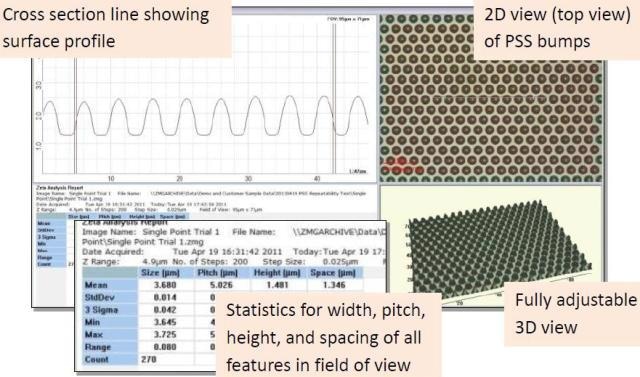Click the red cross section marker in 2D view

pyautogui.click(x=402, y=165)
